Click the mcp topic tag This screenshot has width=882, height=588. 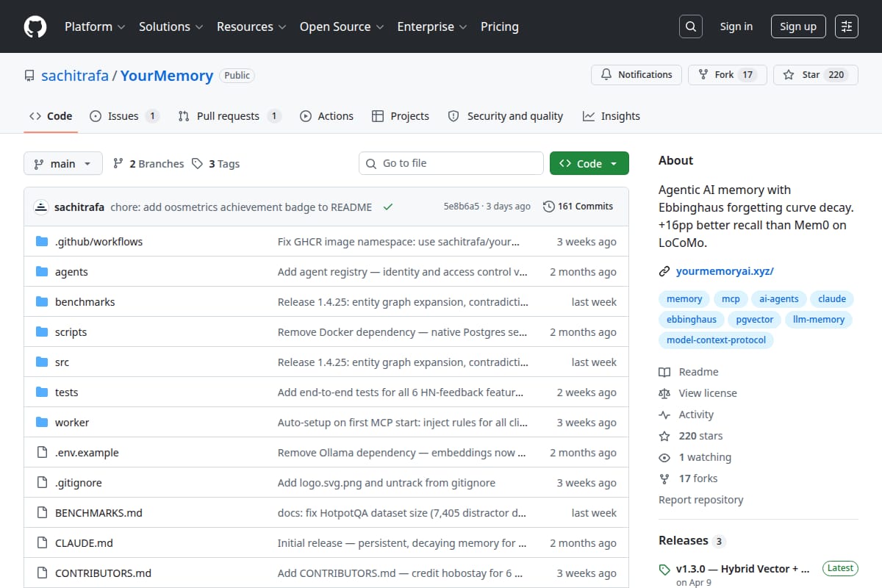tap(731, 299)
